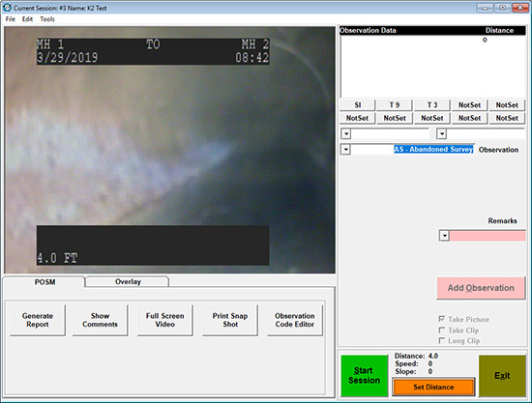Open Full Screen Video
The image size is (532, 403).
coord(164,320)
